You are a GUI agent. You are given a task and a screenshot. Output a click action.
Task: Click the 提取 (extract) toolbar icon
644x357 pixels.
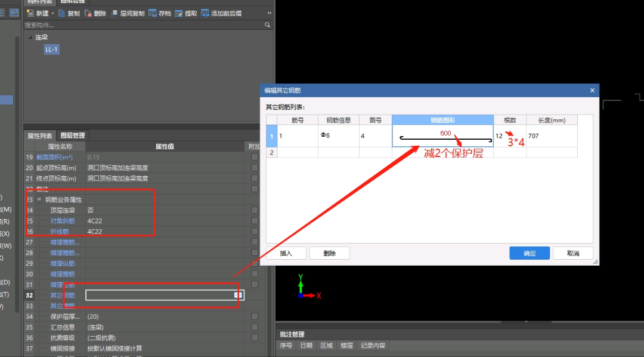[x=179, y=13]
